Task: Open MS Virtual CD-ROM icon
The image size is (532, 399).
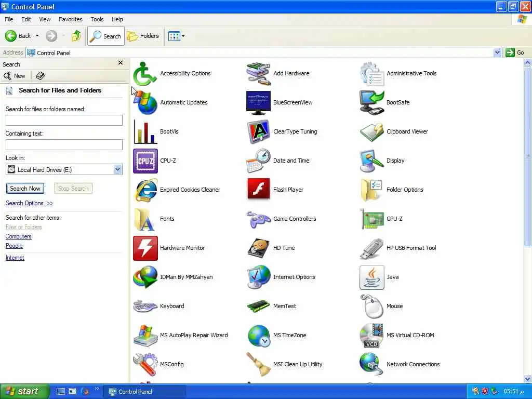Action: coord(371,335)
